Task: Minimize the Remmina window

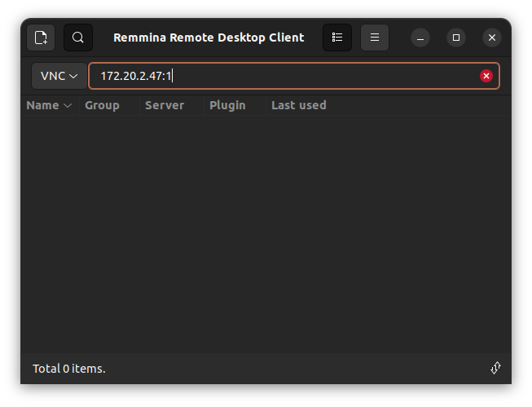Action: 420,38
